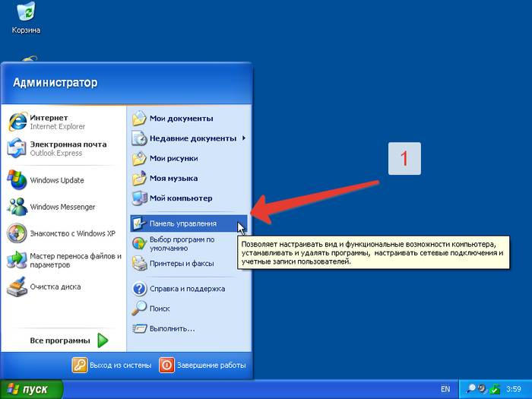This screenshot has width=532, height=399.
Task: Open the Outlook Express mail icon
Action: click(x=17, y=148)
